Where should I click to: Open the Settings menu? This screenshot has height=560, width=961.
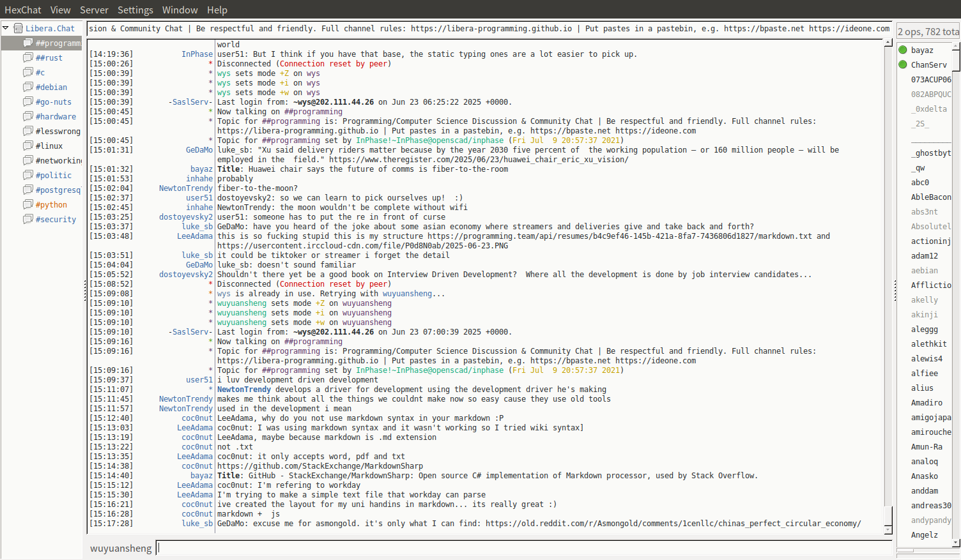coord(135,10)
